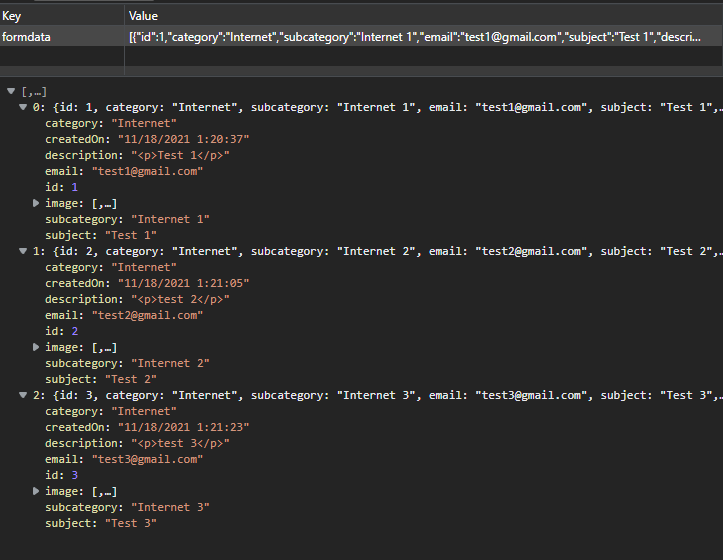Select description "<p>Test 1</p>" line
This screenshot has height=560, width=723.
(137, 155)
